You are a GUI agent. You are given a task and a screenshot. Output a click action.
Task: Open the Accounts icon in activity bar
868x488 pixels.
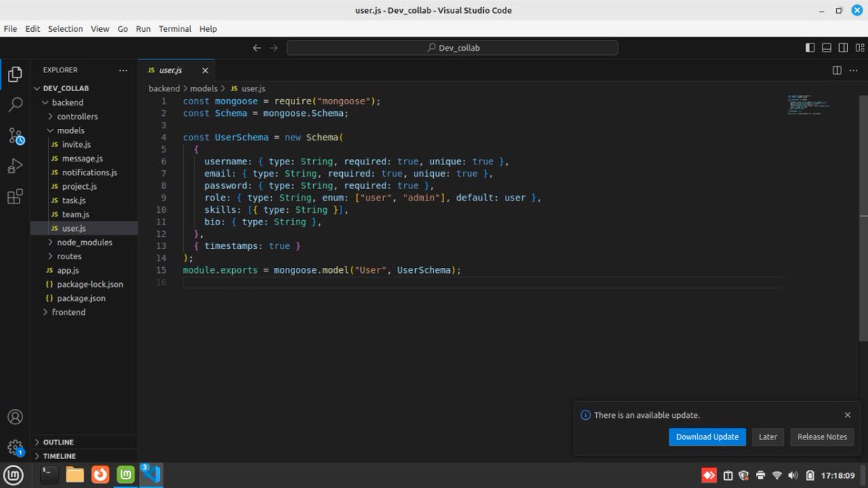click(15, 417)
